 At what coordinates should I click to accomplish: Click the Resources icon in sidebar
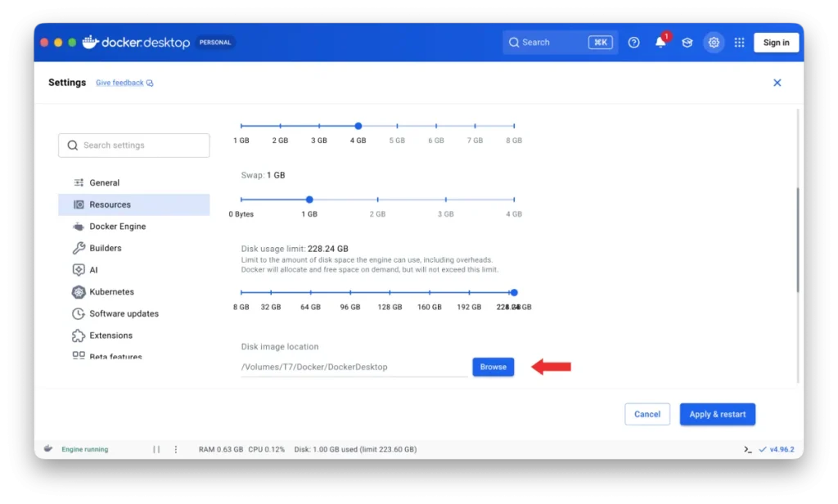tap(79, 205)
